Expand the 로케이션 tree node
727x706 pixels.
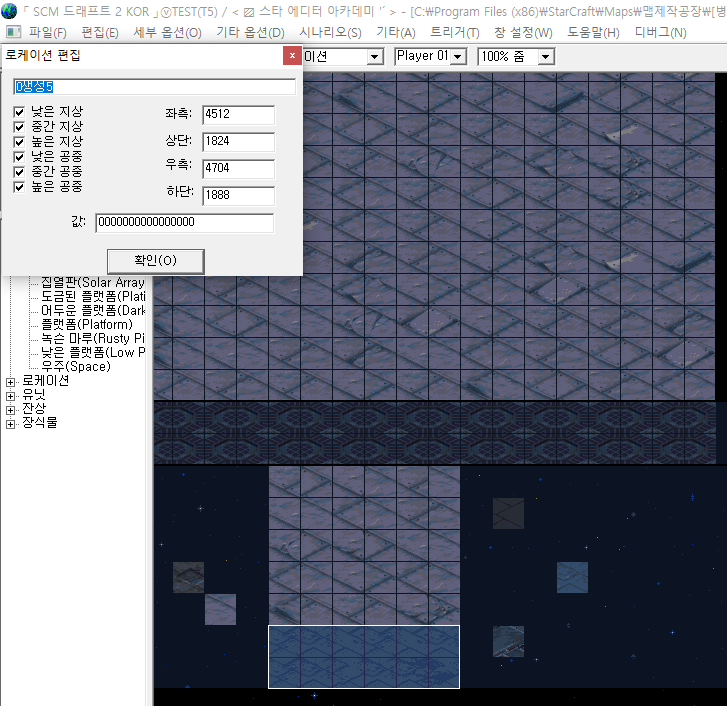[11, 381]
